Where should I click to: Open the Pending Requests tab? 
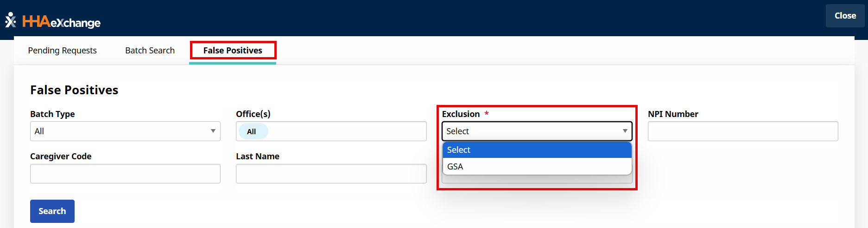click(62, 50)
